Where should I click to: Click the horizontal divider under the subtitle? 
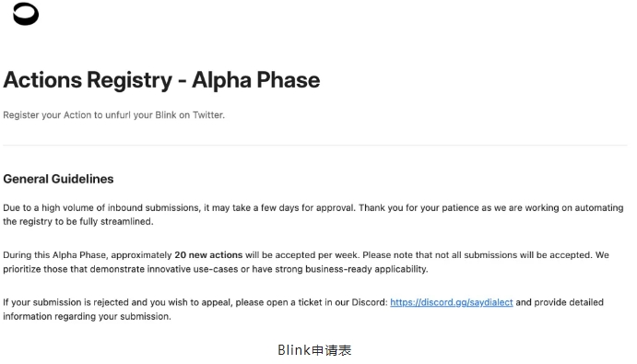coord(315,145)
